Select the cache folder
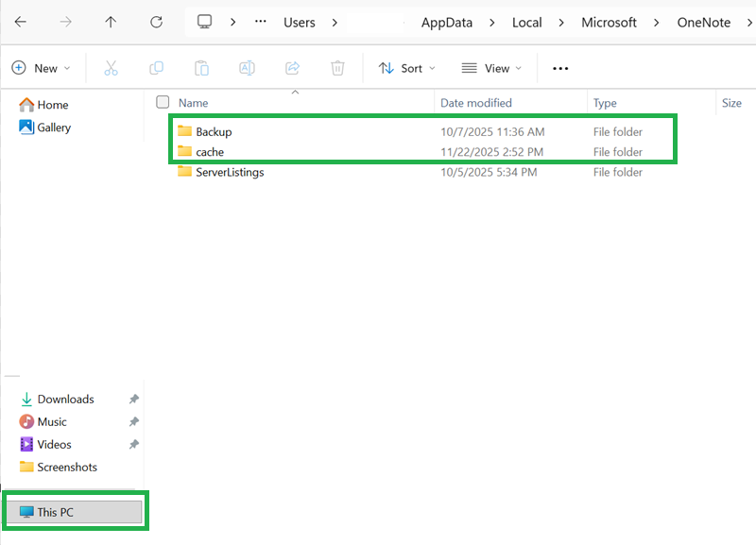 click(x=210, y=152)
